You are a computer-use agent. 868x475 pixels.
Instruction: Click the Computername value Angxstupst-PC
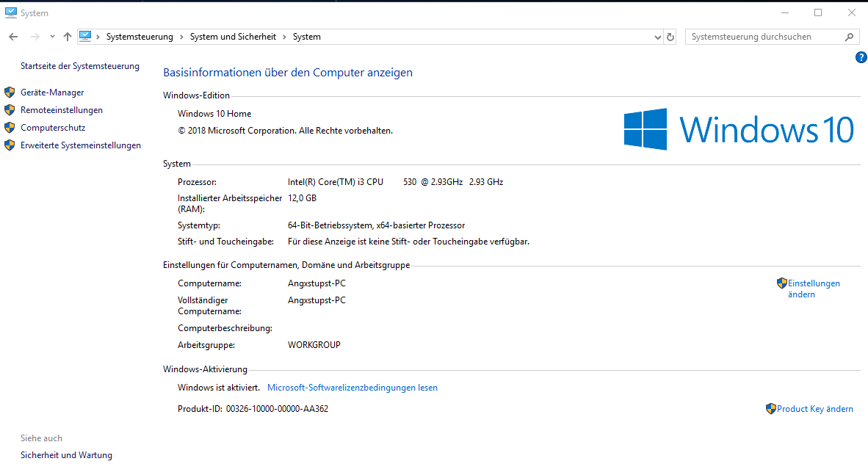point(317,283)
